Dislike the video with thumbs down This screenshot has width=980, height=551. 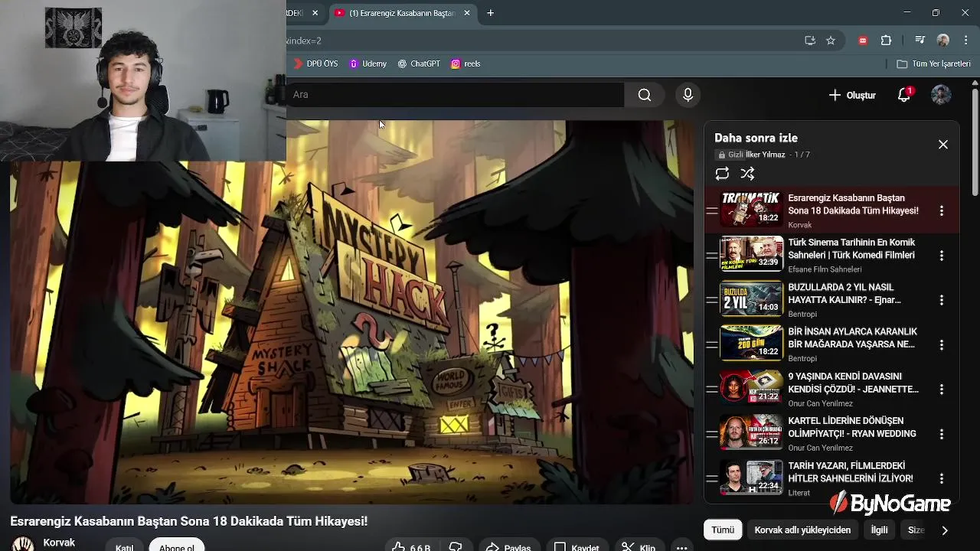tap(456, 546)
